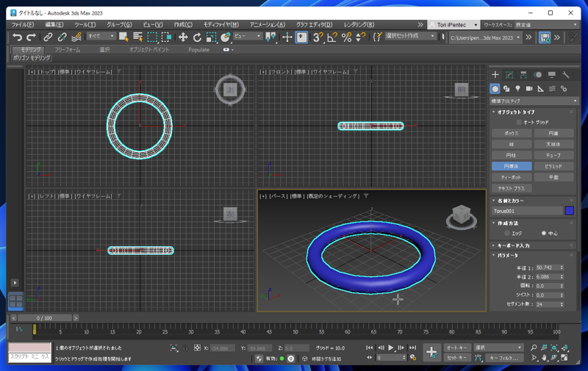Image resolution: width=588 pixels, height=371 pixels.
Task: Click the Redo arrow icon
Action: [31, 37]
